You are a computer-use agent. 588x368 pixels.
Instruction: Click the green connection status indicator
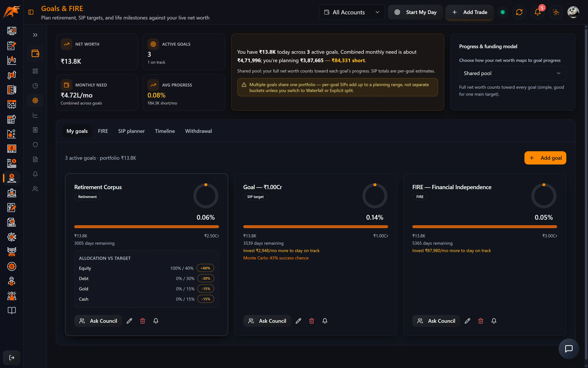pos(503,12)
